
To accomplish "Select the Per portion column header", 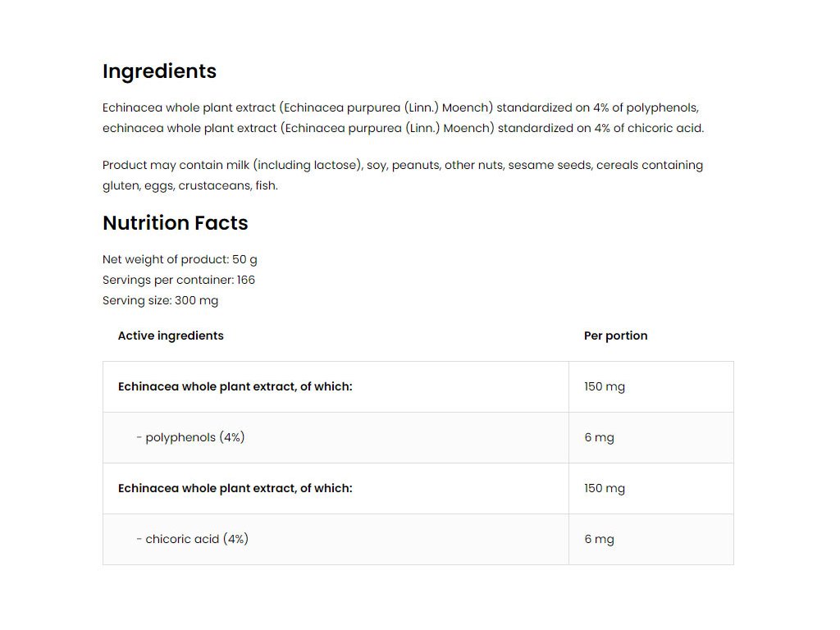I will click(x=615, y=336).
